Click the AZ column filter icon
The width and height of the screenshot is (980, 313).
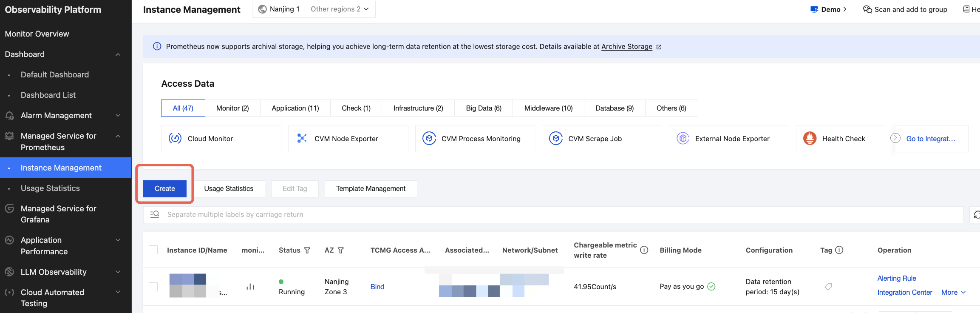[x=340, y=250]
